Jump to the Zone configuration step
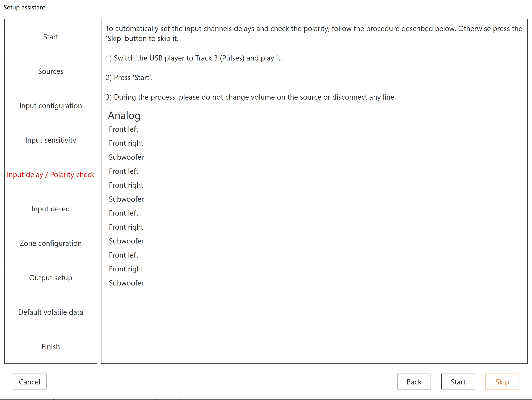Viewport: 532px width, 400px height. (x=50, y=243)
